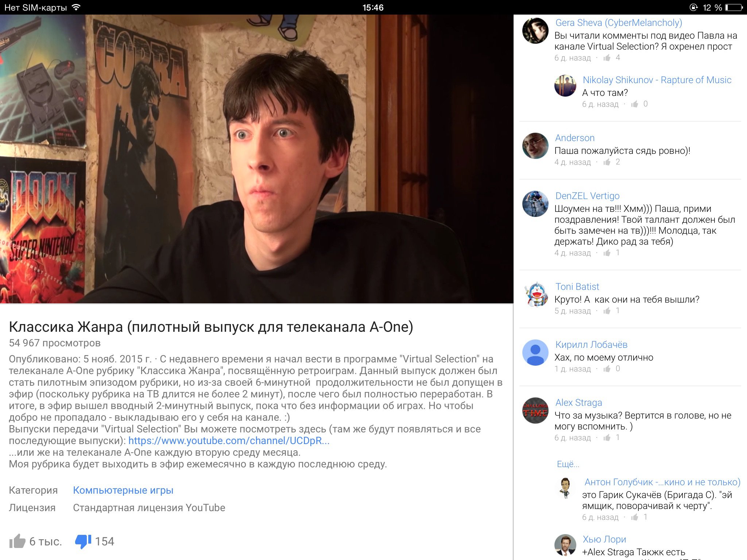
Task: Tap the video player frame
Action: point(257,159)
